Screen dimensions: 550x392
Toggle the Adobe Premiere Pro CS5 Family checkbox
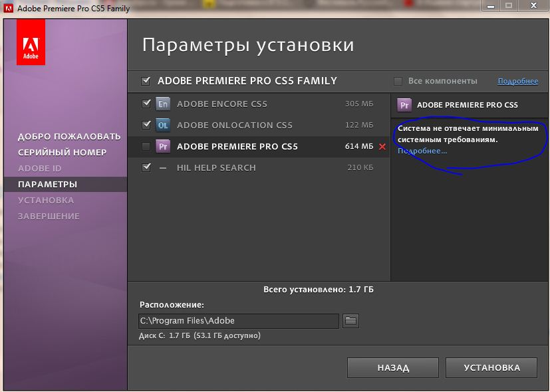145,81
